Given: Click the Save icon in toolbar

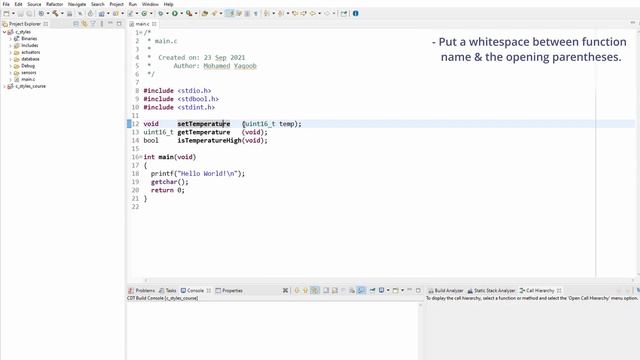Looking at the screenshot, I should pyautogui.click(x=20, y=13).
